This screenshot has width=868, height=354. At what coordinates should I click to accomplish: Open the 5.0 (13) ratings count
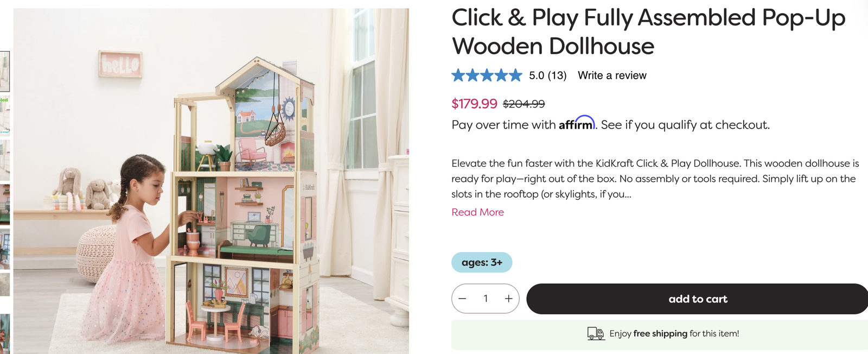(547, 75)
